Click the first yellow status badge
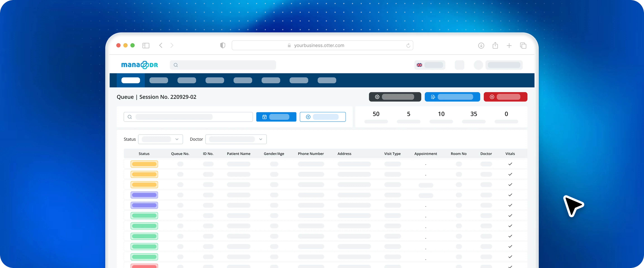 click(144, 164)
